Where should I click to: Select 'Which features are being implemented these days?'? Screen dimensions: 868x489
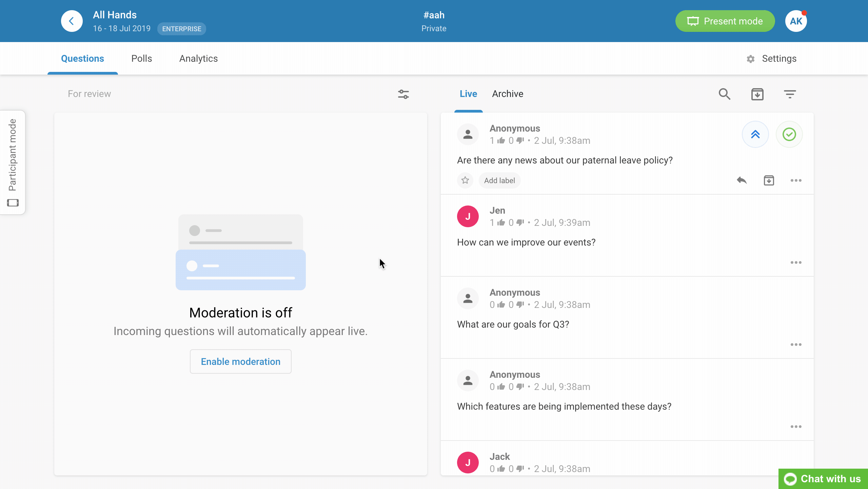click(x=564, y=407)
